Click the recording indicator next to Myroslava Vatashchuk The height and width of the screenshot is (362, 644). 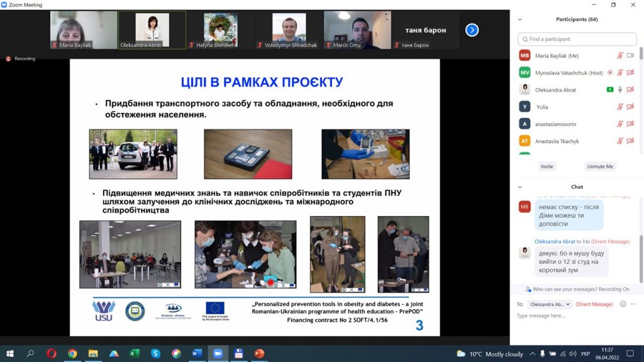pos(610,73)
